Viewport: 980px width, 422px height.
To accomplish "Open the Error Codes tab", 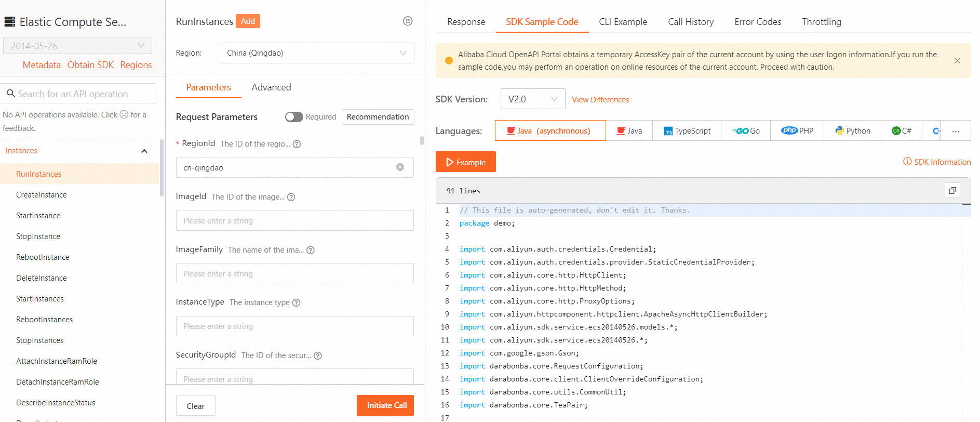I will [758, 22].
